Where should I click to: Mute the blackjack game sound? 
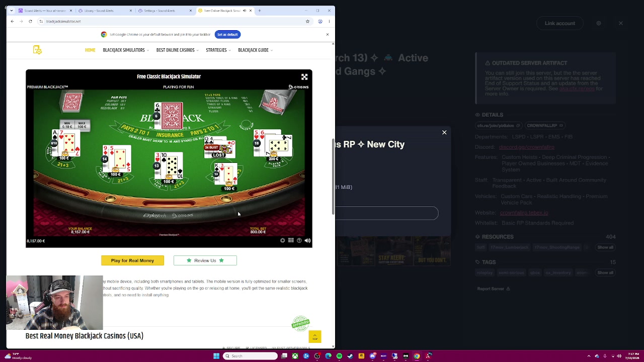click(x=307, y=240)
